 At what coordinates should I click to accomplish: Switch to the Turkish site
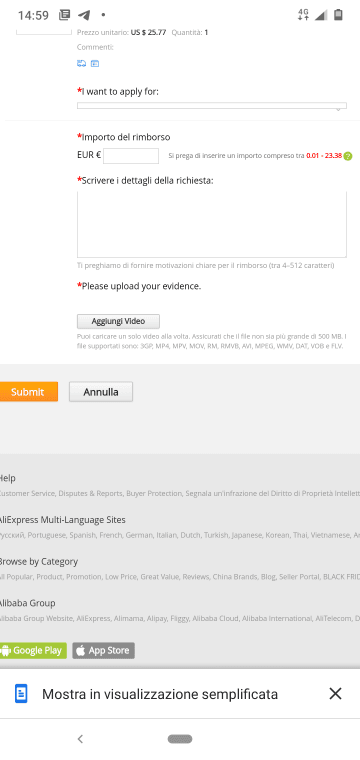tap(216, 535)
